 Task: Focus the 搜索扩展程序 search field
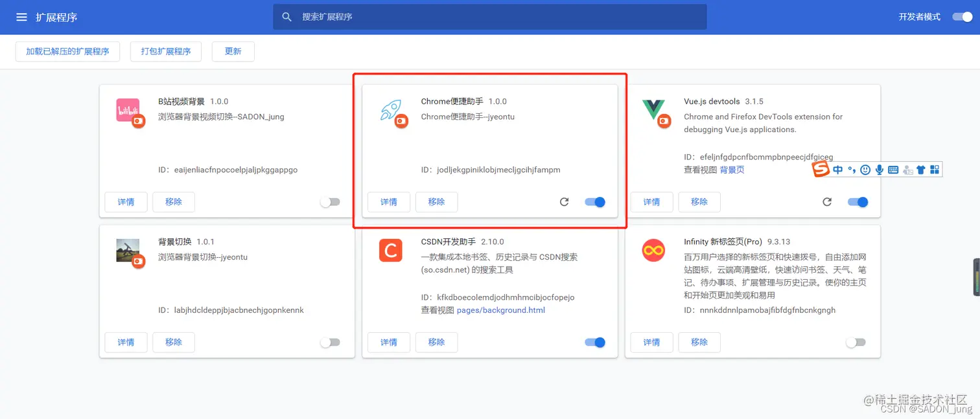pos(489,17)
